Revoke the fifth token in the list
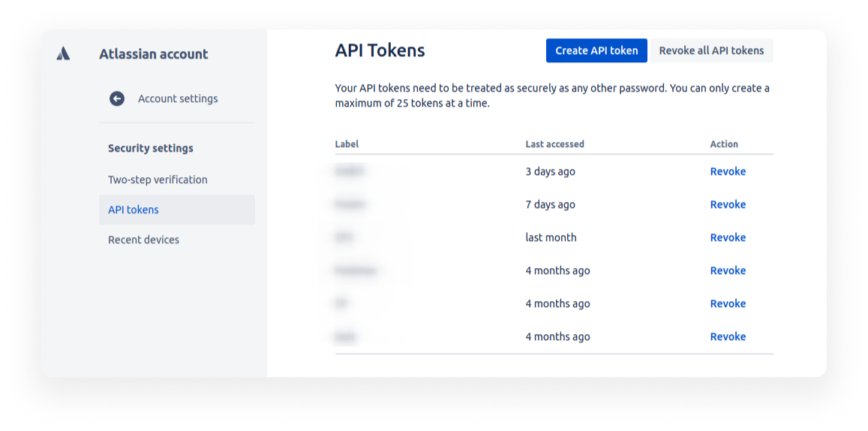The image size is (868, 431). tap(728, 303)
